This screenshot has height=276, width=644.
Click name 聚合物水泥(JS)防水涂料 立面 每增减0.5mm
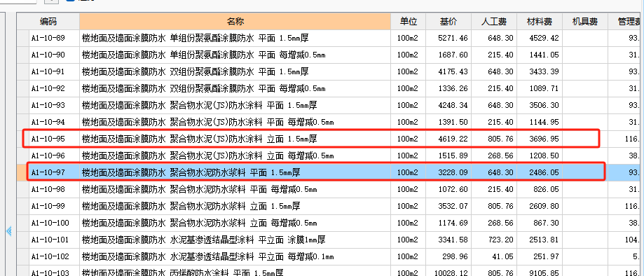[x=252, y=156]
